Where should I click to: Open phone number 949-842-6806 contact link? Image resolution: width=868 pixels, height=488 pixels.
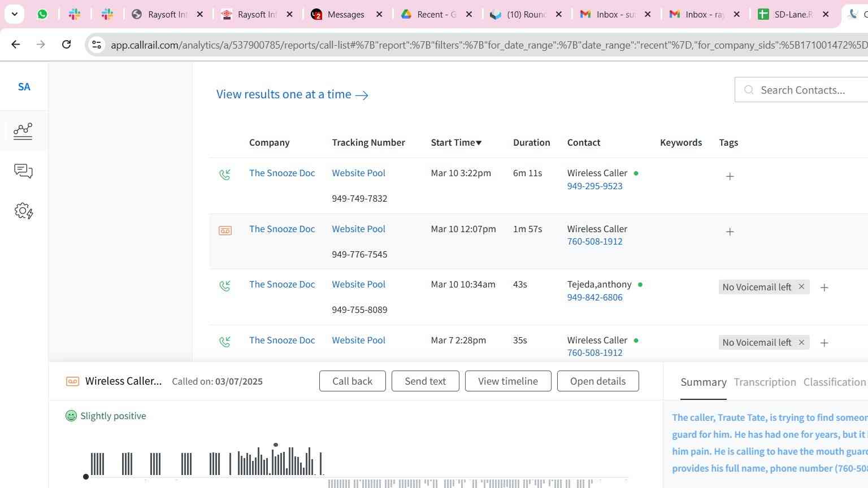point(594,297)
